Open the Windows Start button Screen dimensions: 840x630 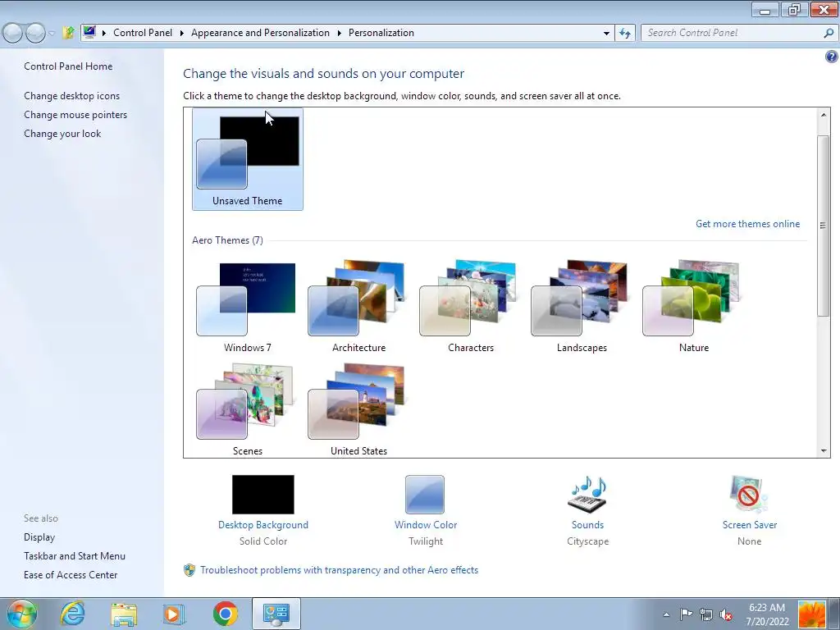point(22,614)
